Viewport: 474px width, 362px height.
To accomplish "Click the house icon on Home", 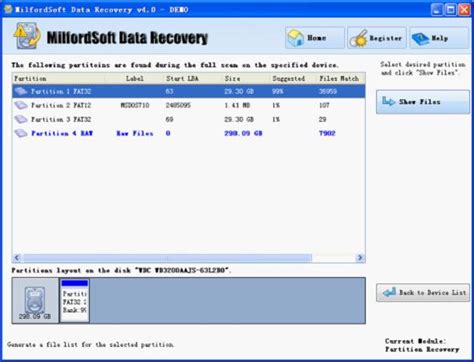I will click(x=295, y=38).
